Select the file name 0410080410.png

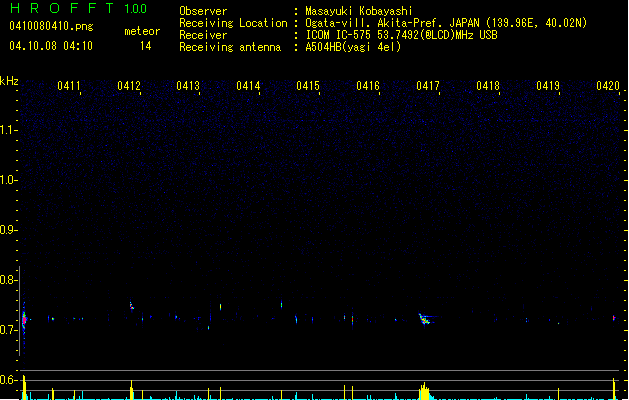pyautogui.click(x=51, y=26)
